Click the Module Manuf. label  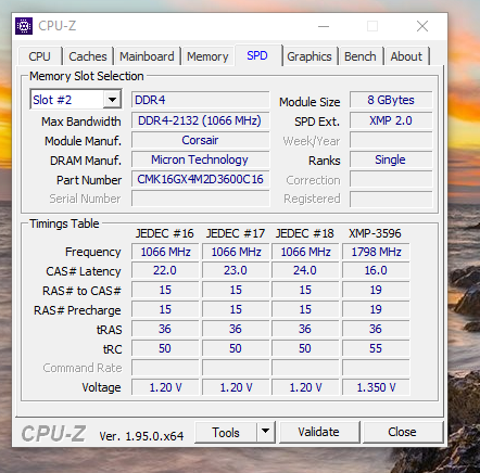[83, 141]
